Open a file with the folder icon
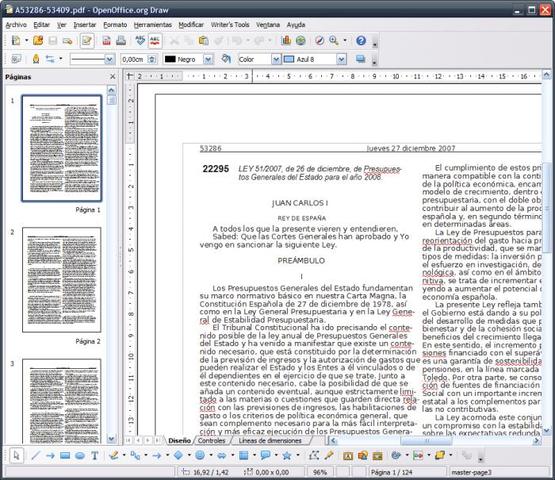Viewport: 555px width, 480px height. pos(38,41)
